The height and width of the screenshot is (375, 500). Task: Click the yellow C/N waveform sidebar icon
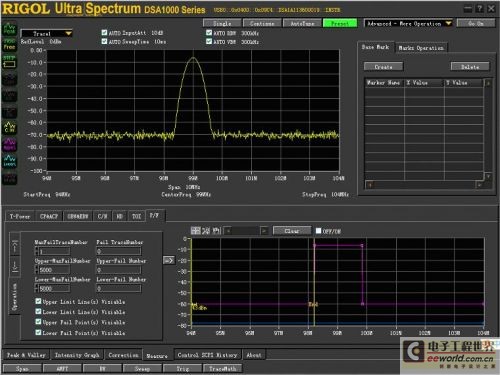tap(9, 127)
